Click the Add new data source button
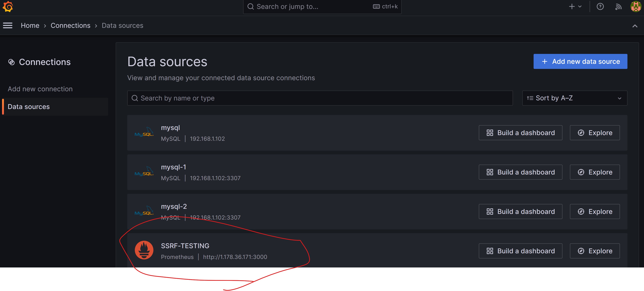 (580, 62)
